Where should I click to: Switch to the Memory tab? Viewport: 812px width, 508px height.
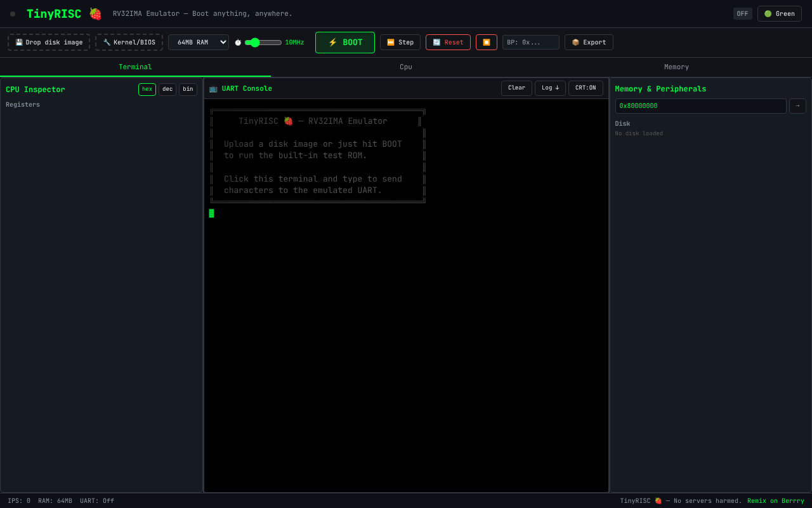[676, 67]
